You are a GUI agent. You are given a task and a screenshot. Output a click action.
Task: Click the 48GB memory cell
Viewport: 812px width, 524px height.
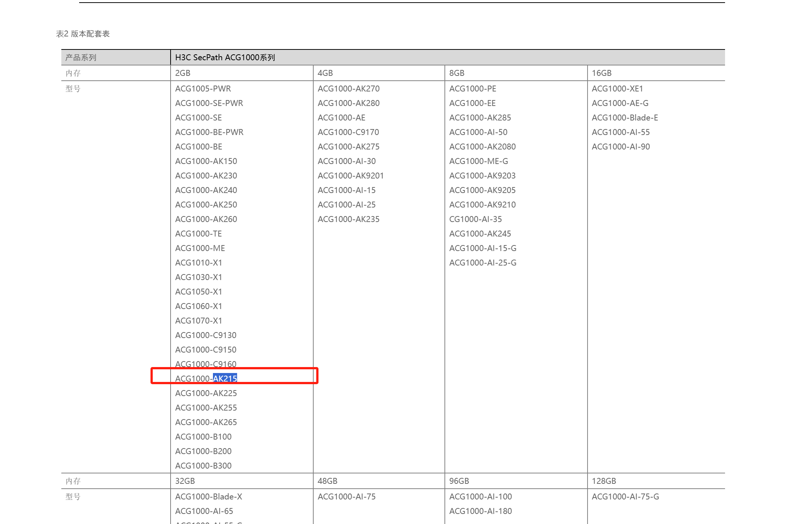tap(327, 481)
